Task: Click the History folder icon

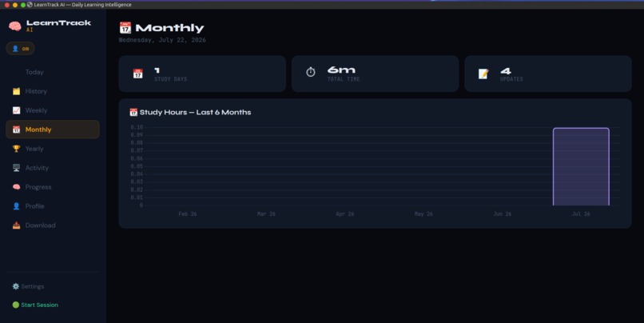Action: (17, 91)
